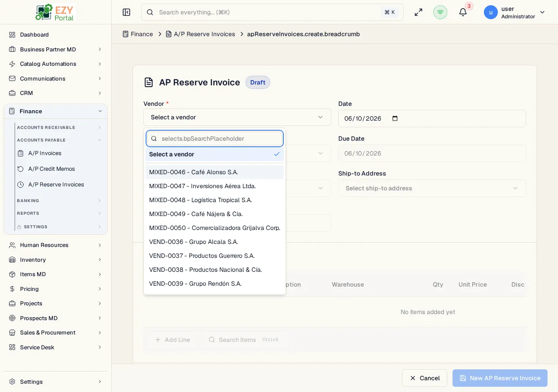The image size is (558, 392).
Task: Click the Human Resources people icon
Action: click(x=12, y=245)
